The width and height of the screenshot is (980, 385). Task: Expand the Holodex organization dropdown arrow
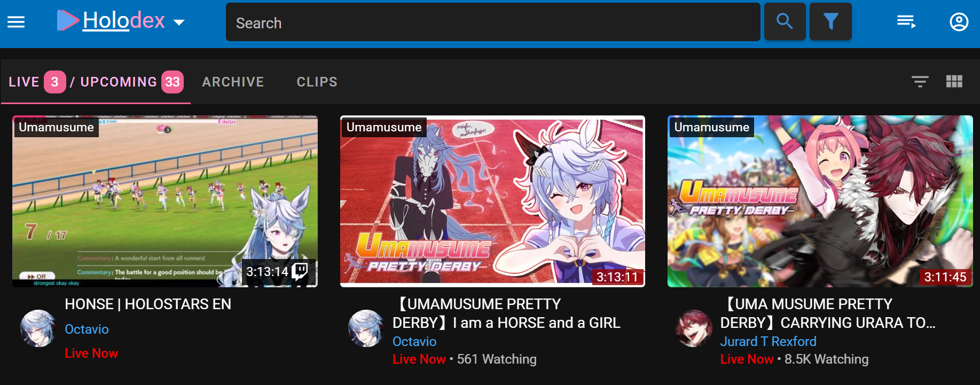[x=179, y=22]
